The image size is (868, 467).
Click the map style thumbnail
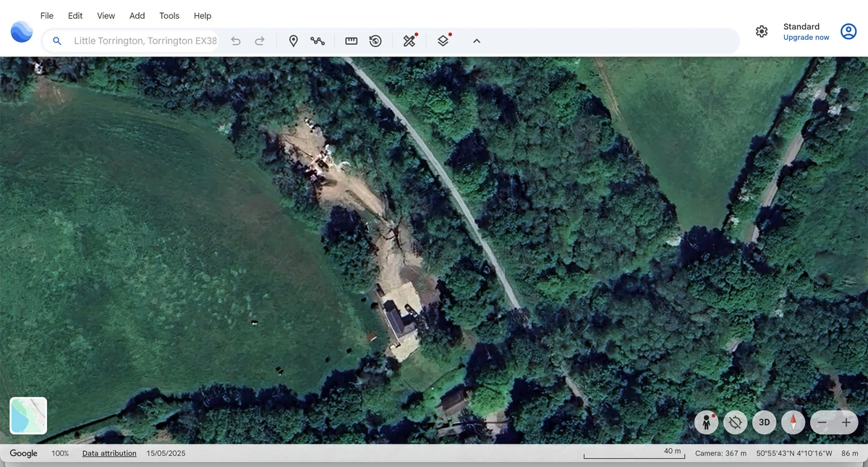[x=28, y=416]
